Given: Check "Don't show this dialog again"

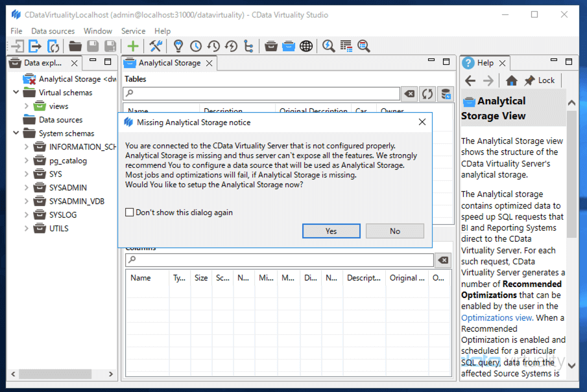Looking at the screenshot, I should [x=130, y=213].
